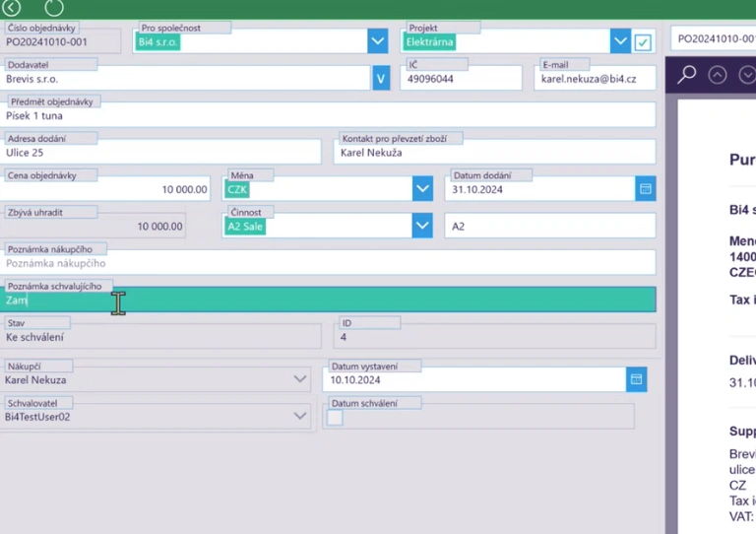
Task: Click the Předmět objednávky text field
Action: (x=330, y=116)
